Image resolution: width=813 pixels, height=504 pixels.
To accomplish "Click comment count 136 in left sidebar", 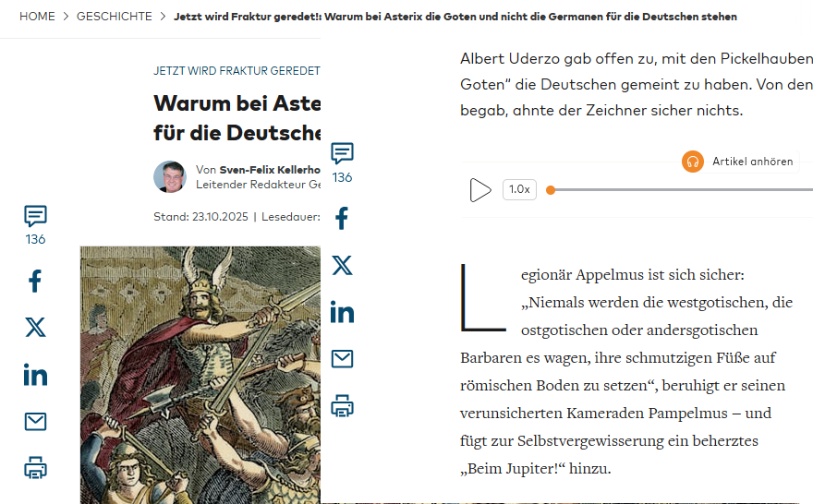I will 35,239.
